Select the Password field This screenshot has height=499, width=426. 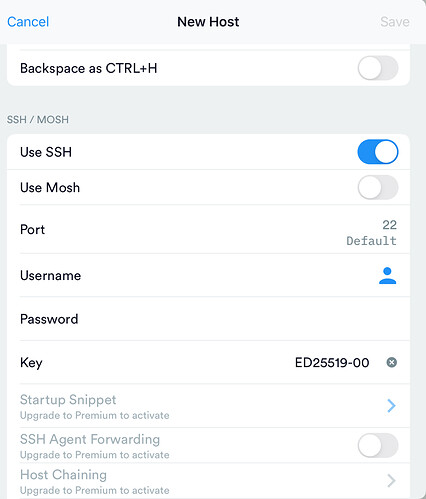pyautogui.click(x=208, y=319)
